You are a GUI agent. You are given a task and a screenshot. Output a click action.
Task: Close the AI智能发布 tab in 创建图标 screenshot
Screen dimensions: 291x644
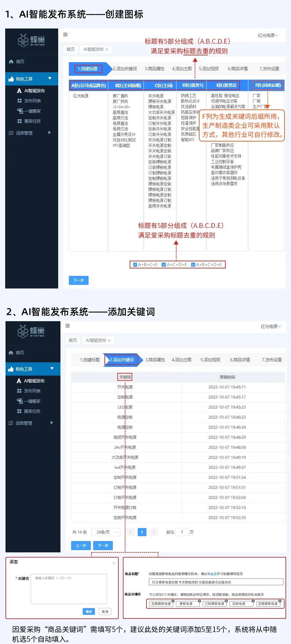pos(107,50)
